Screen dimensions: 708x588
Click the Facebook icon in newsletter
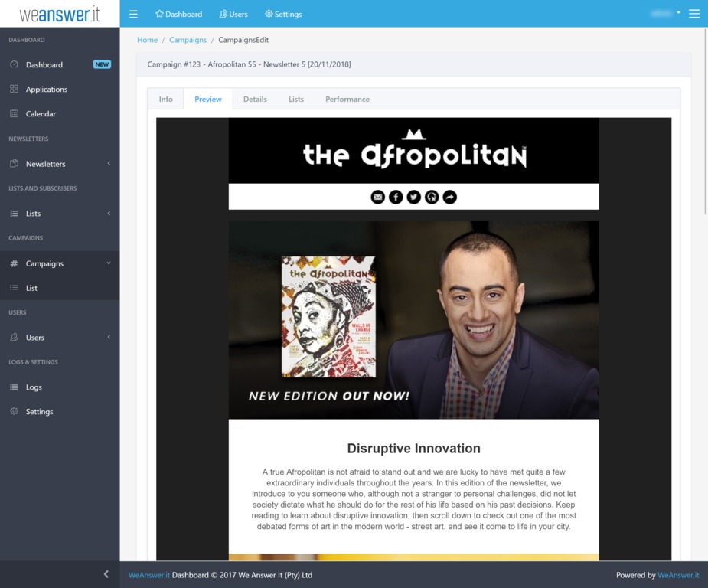tap(396, 198)
